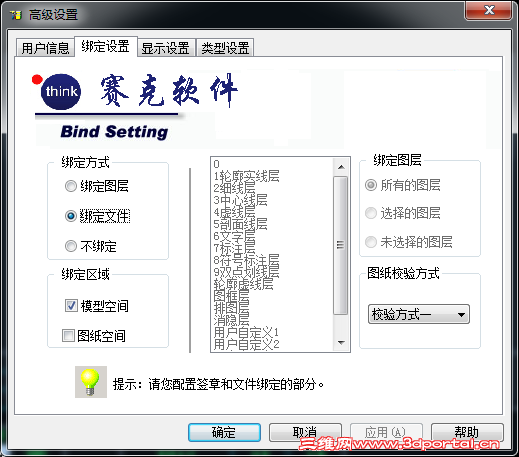Click the think logo icon

pos(60,92)
